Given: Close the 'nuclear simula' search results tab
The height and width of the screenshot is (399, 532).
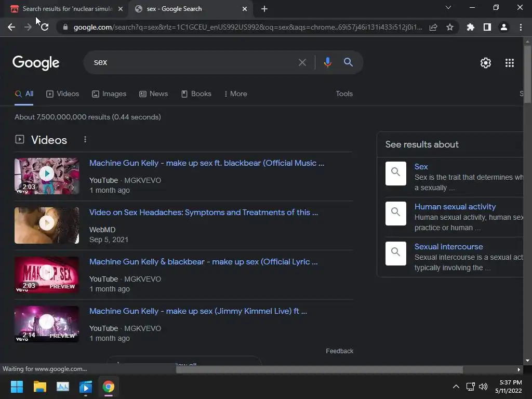Looking at the screenshot, I should [121, 9].
